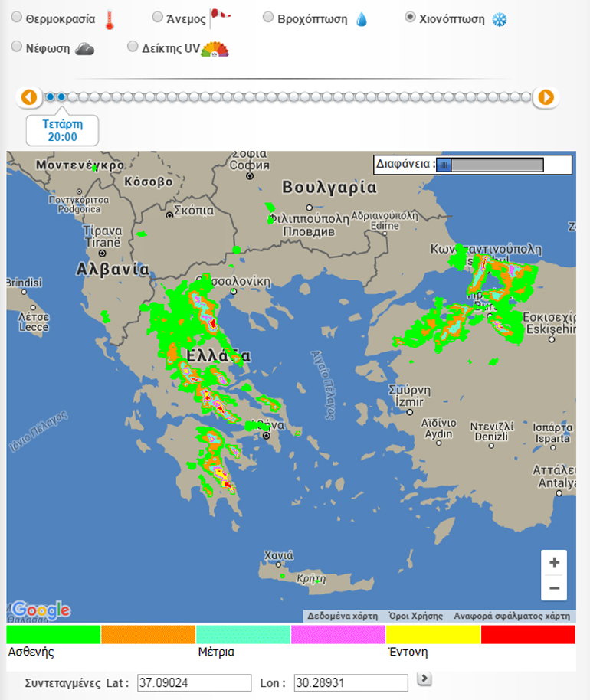590x700 pixels.
Task: Go to previous time step with left arrow
Action: pos(29,97)
